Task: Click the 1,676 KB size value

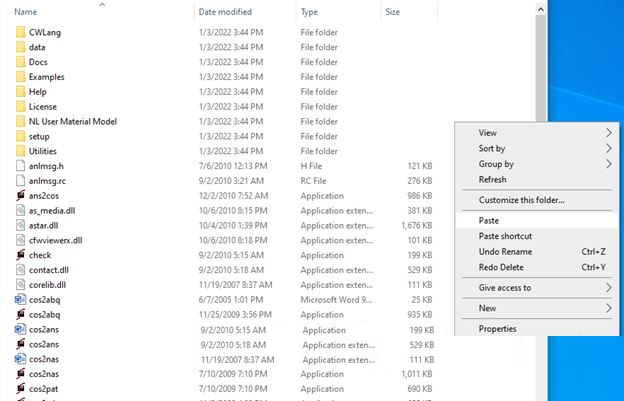Action: click(x=417, y=226)
